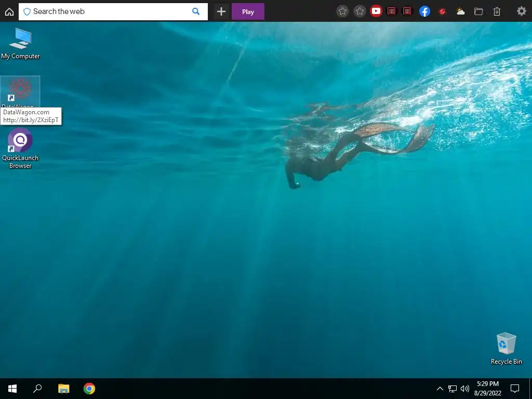Click the red ladybug icon

click(442, 11)
